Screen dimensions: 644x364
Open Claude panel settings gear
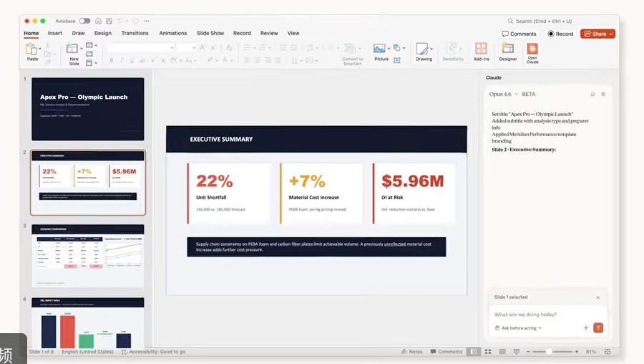point(603,94)
